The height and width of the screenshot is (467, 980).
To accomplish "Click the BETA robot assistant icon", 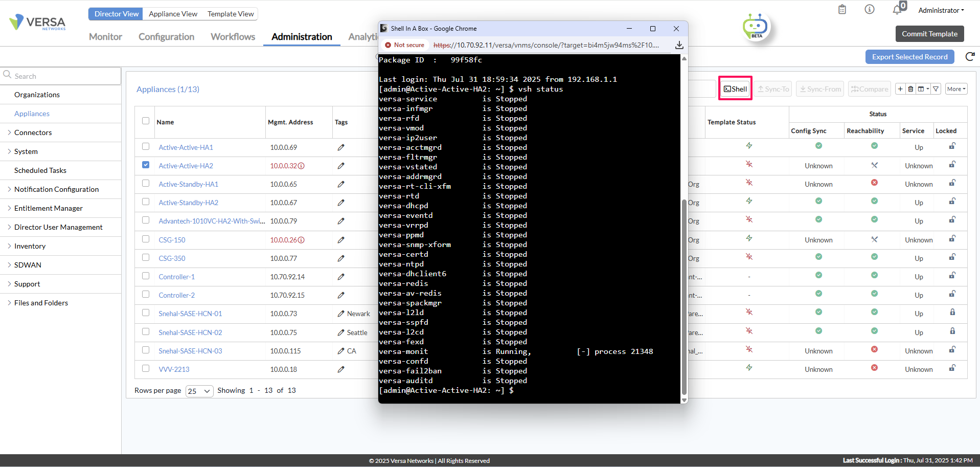I will (x=755, y=27).
